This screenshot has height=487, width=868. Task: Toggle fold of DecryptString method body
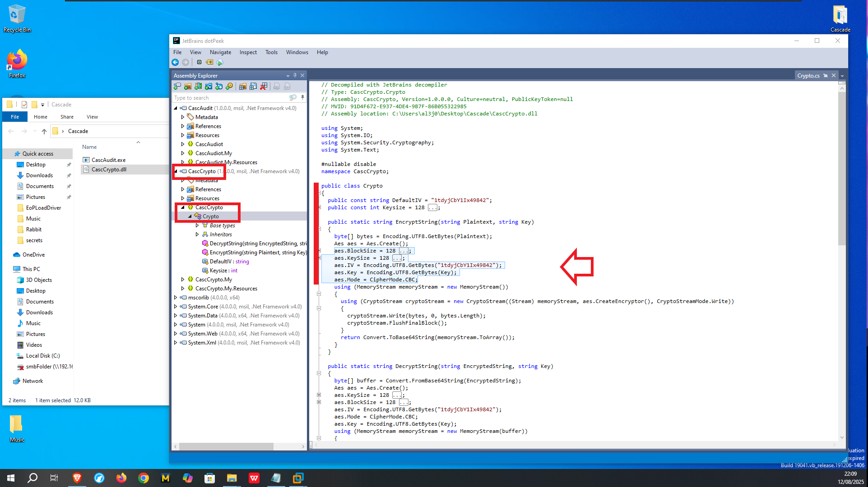[319, 373]
